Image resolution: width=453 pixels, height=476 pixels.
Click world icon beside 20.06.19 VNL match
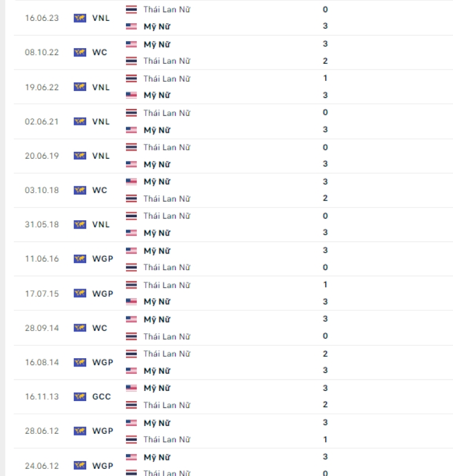(80, 156)
